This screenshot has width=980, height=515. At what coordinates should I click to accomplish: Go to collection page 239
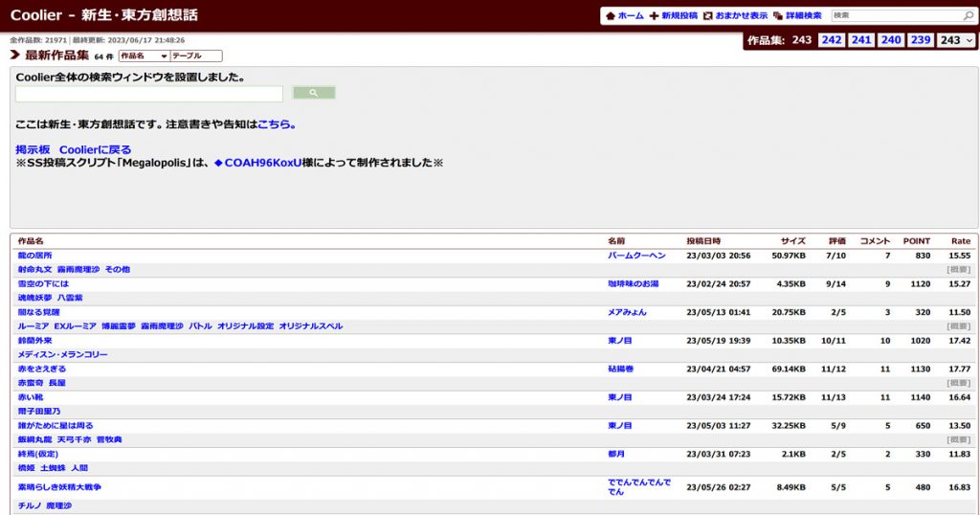pos(920,40)
